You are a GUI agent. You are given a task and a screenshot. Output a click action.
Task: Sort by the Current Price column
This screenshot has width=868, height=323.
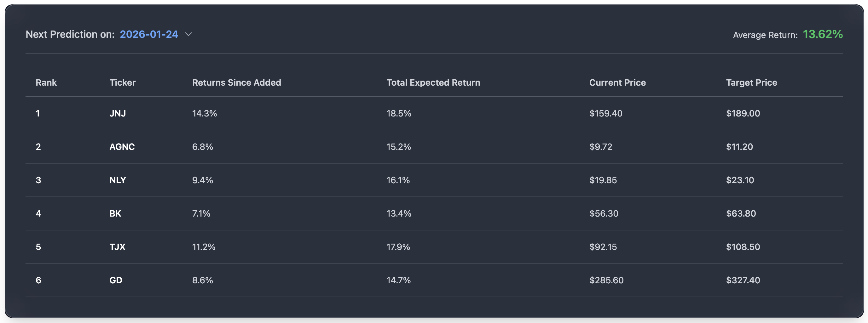pyautogui.click(x=617, y=82)
